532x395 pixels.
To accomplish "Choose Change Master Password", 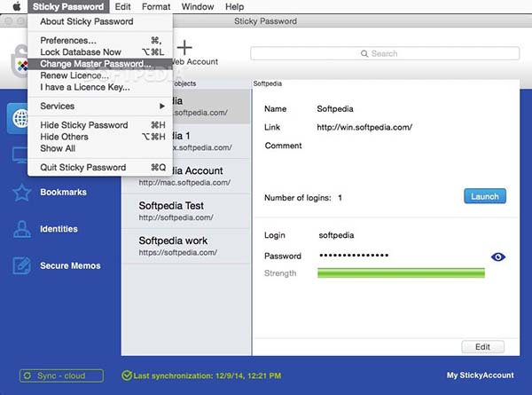I will [100, 64].
